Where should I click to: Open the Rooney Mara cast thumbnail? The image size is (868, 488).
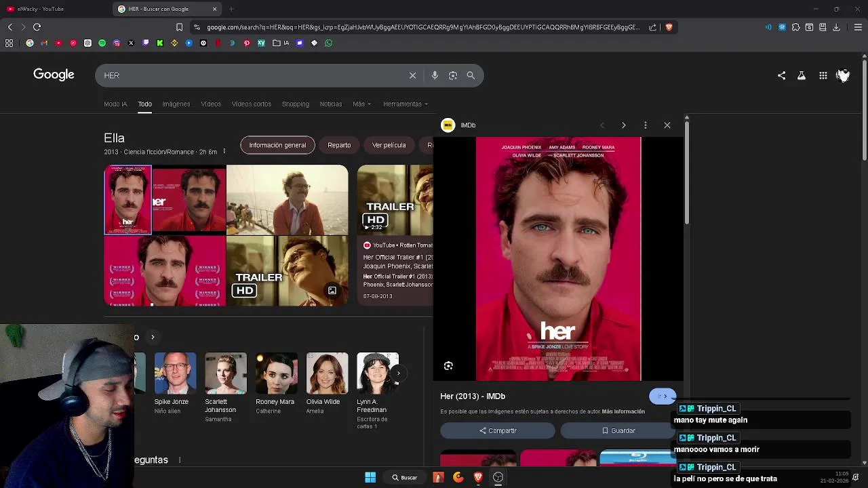coord(276,373)
